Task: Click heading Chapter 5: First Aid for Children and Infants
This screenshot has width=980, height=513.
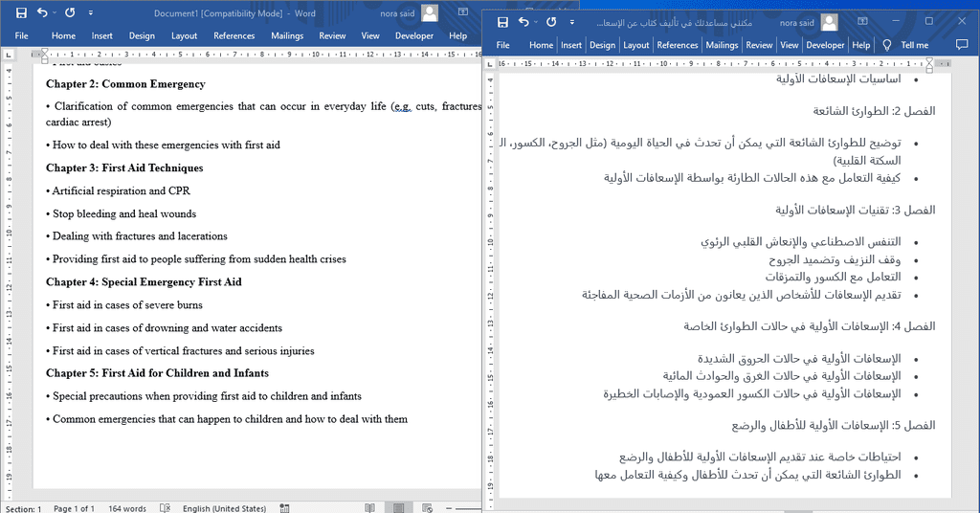Action: click(x=158, y=373)
